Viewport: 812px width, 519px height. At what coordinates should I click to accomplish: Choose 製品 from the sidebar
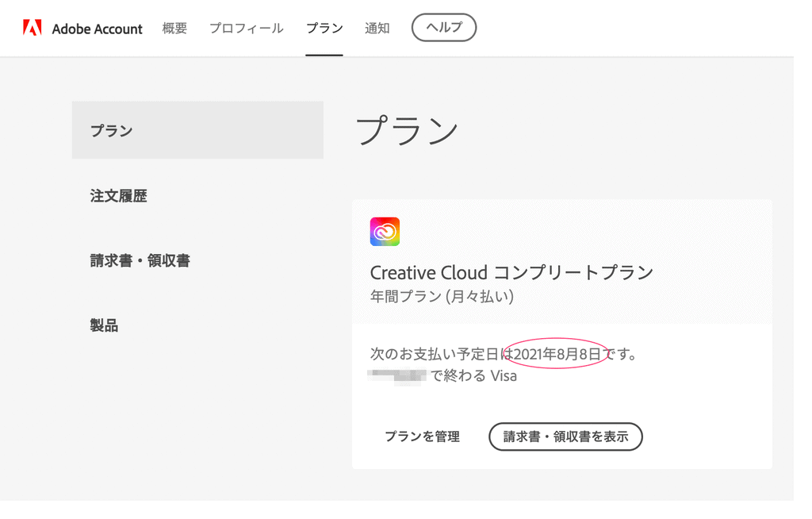pyautogui.click(x=104, y=325)
